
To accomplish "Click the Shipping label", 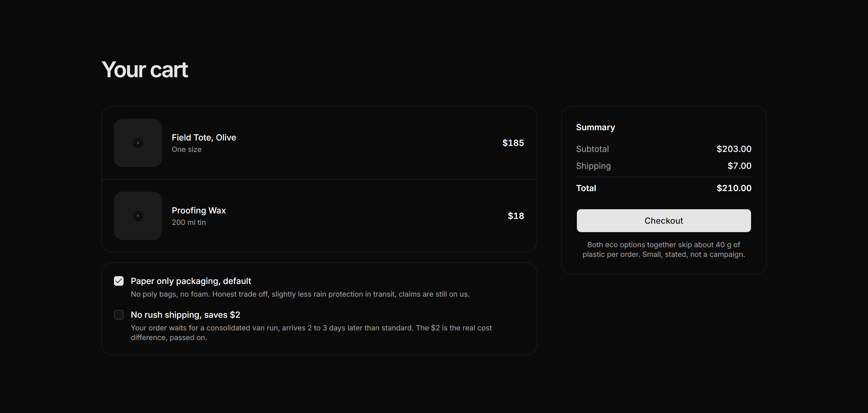I will 593,166.
